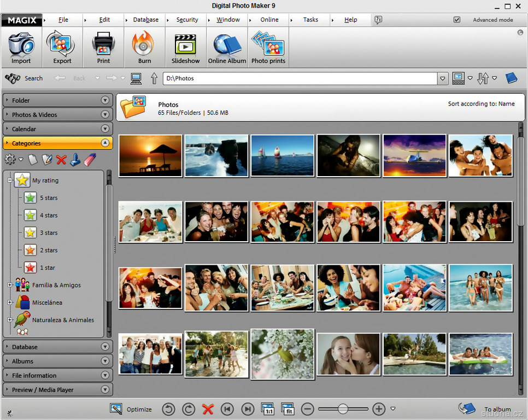Collapse the My rating tree node
The width and height of the screenshot is (528, 420).
(10, 180)
